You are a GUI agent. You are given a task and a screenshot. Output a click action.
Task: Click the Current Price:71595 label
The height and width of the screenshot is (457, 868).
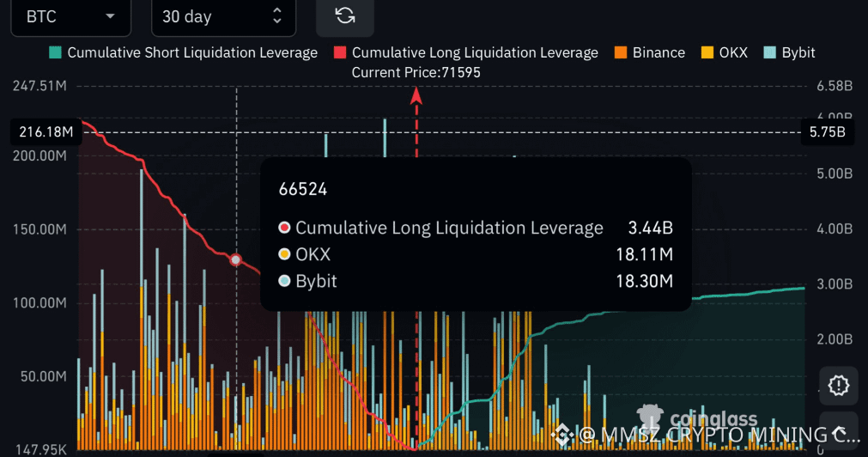pos(416,72)
